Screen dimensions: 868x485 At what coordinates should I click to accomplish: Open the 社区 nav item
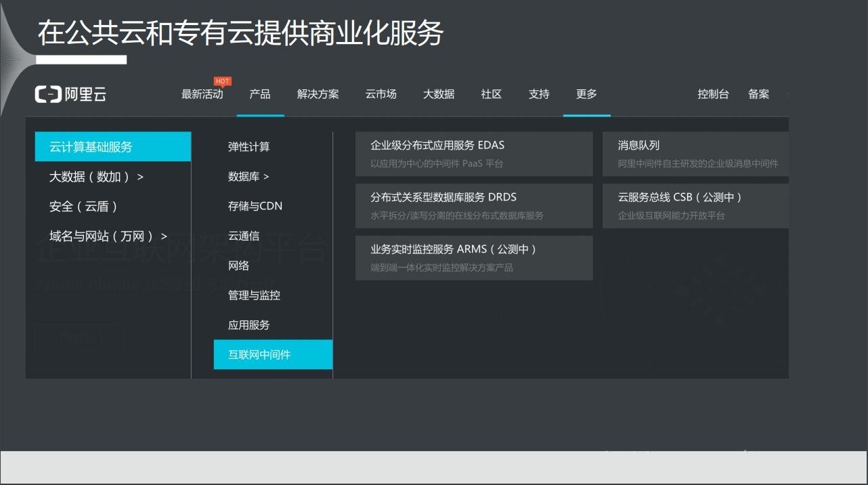pyautogui.click(x=492, y=94)
